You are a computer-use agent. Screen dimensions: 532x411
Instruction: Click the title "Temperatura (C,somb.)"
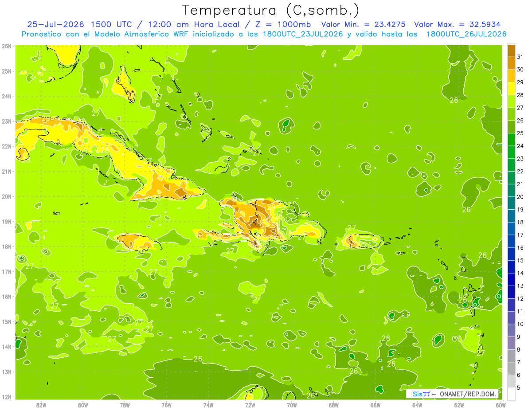tap(270, 10)
